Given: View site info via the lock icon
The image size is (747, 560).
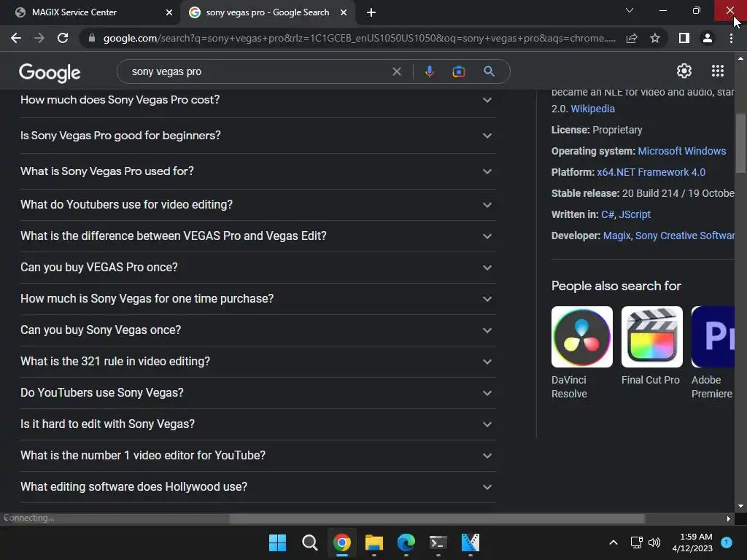Looking at the screenshot, I should (92, 38).
